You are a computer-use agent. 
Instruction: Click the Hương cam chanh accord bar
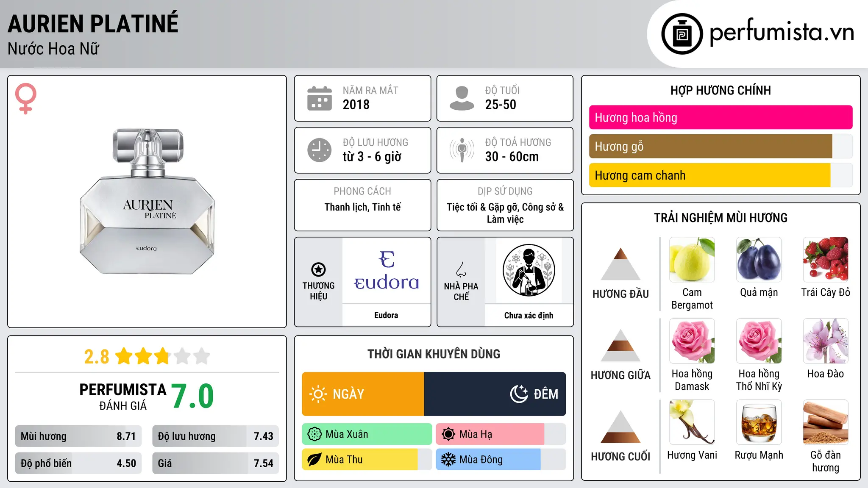coord(721,175)
